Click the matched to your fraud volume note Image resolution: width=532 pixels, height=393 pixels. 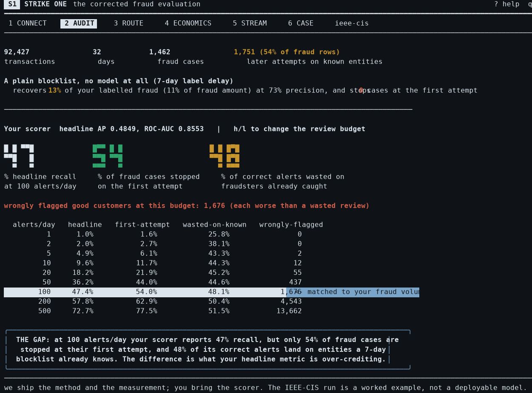(357, 292)
